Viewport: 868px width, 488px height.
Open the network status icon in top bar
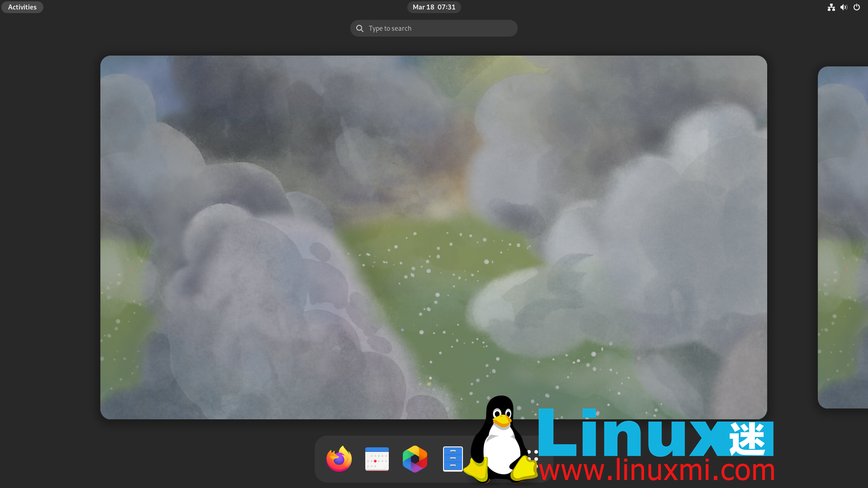click(x=831, y=7)
